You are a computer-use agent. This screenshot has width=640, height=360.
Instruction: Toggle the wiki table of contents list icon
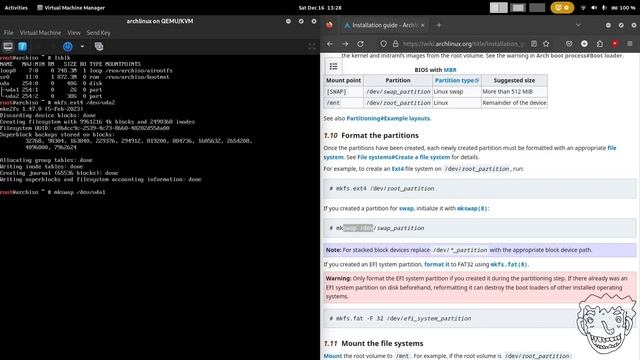tap(333, 66)
